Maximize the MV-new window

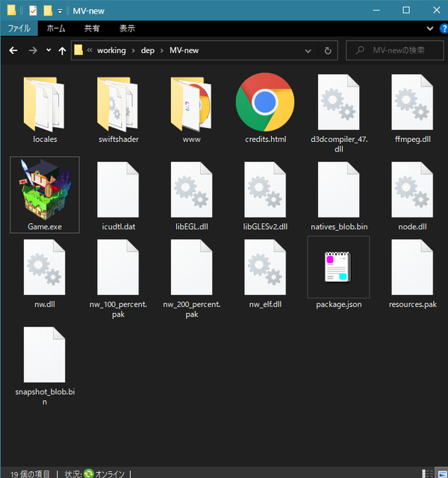tap(406, 10)
